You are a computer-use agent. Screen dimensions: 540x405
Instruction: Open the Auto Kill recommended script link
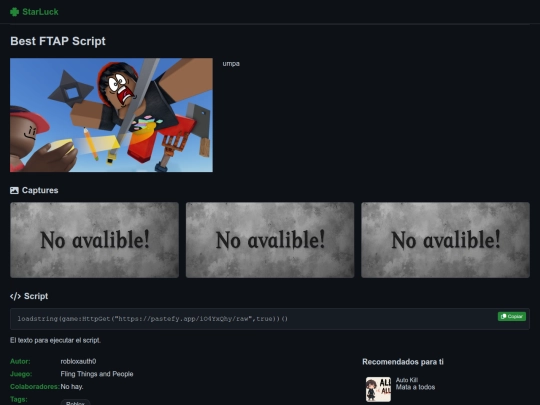[407, 380]
